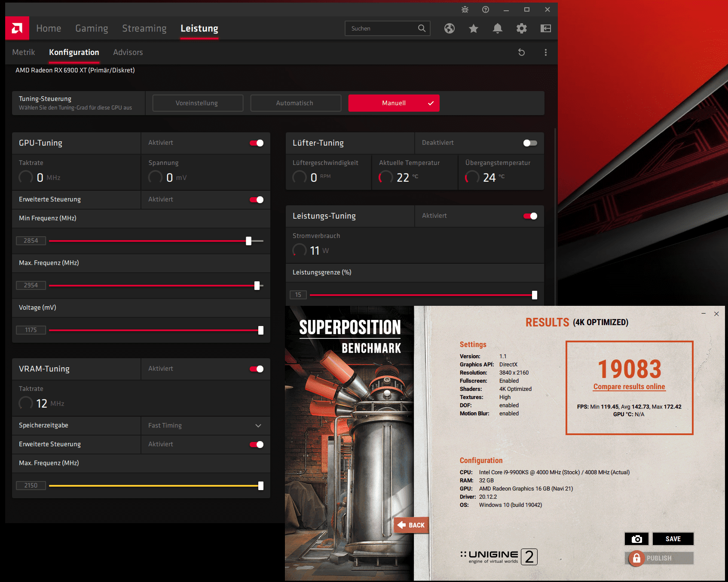The image size is (728, 582).
Task: Toggle Leistungs-Tuning switch
Action: click(x=530, y=216)
